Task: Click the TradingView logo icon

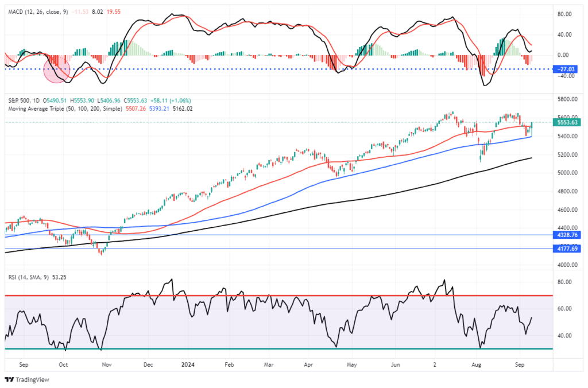Action: pos(10,379)
